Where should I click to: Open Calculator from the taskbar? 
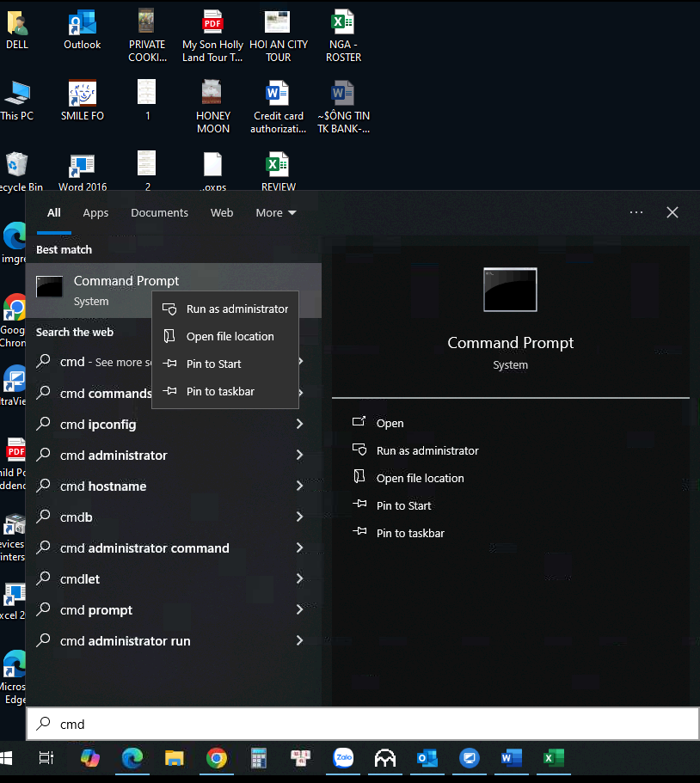pyautogui.click(x=259, y=758)
